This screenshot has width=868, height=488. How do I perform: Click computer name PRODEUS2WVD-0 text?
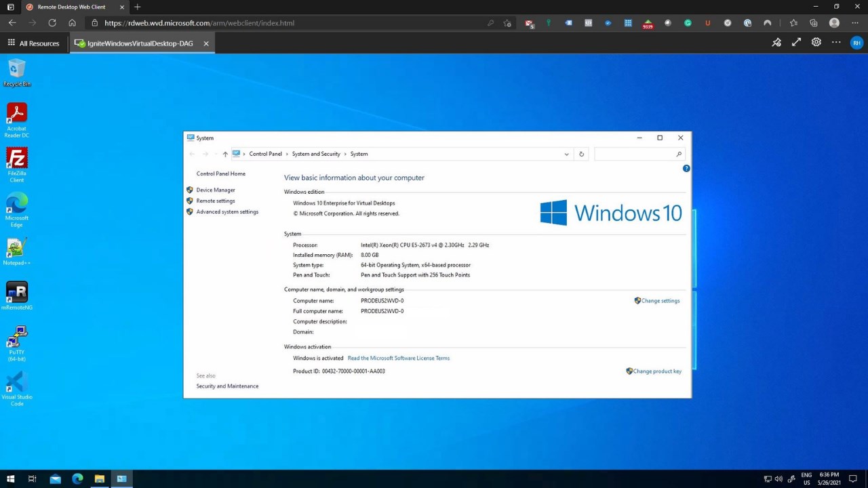click(x=382, y=301)
